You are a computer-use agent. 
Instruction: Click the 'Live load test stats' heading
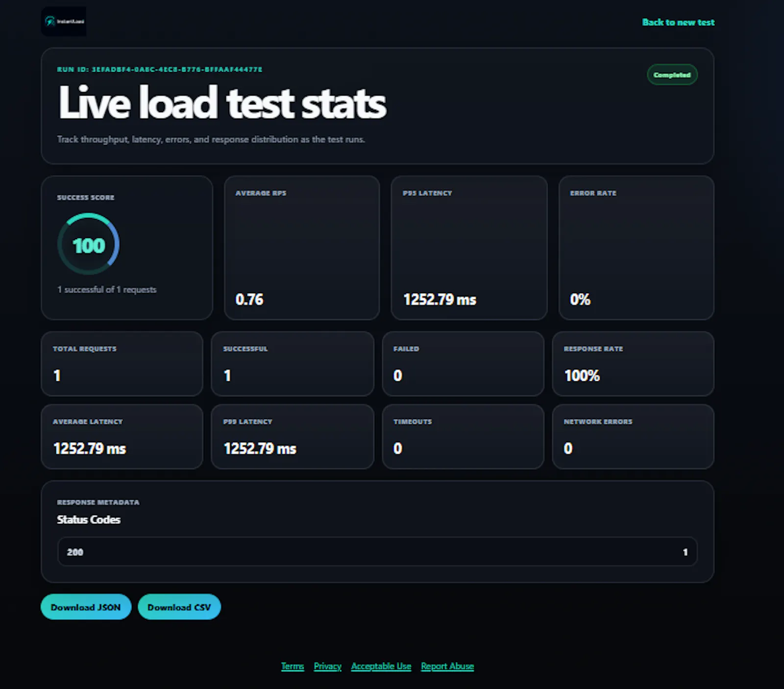222,102
